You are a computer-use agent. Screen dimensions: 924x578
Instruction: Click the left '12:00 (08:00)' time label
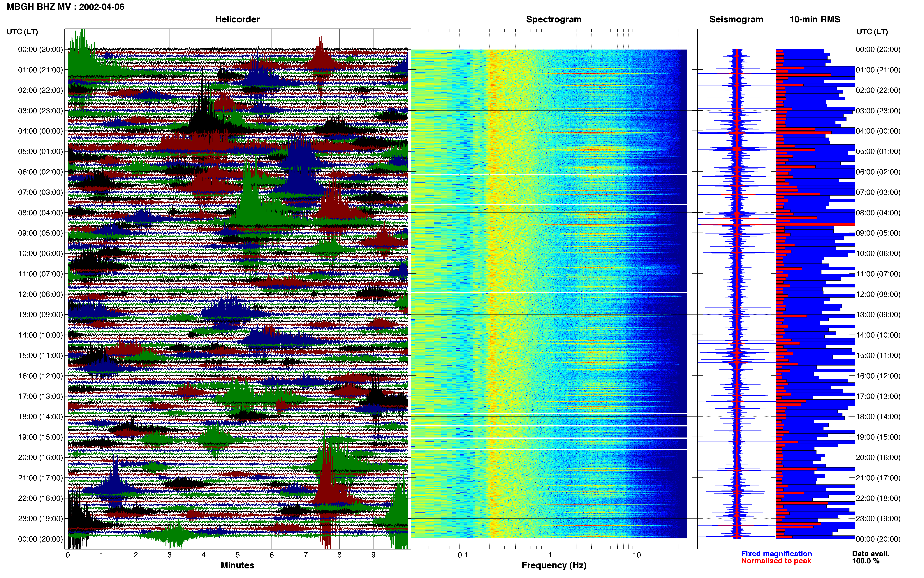pyautogui.click(x=41, y=294)
